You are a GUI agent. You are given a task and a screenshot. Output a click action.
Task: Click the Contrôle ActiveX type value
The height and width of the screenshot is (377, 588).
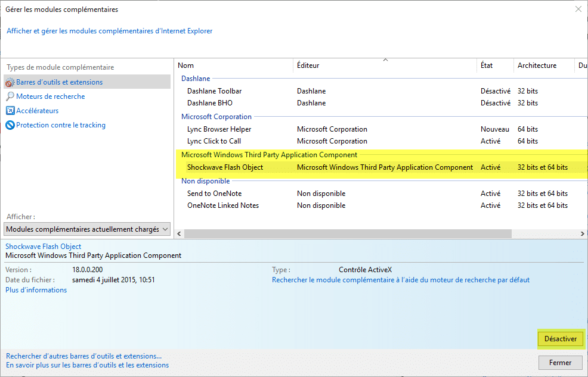point(365,270)
